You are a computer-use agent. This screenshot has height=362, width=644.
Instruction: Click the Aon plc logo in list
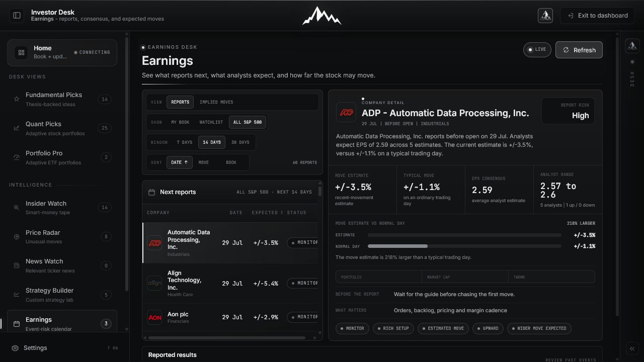(x=154, y=317)
